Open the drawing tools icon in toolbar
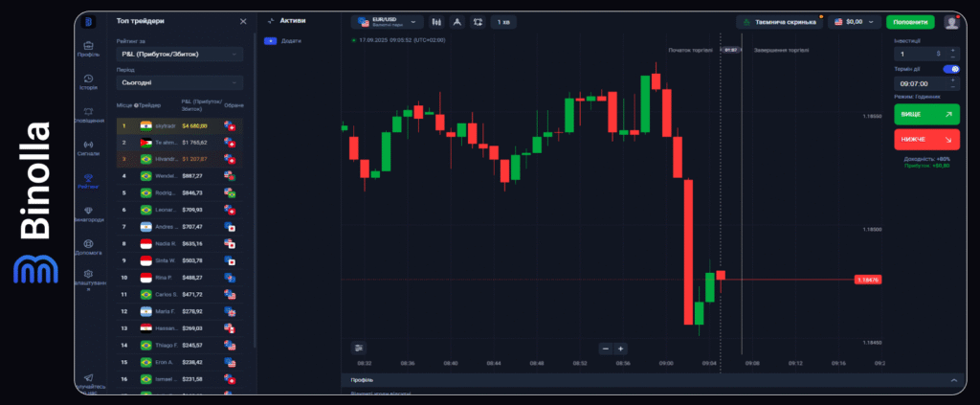Viewport: 980px width, 405px height. [457, 21]
